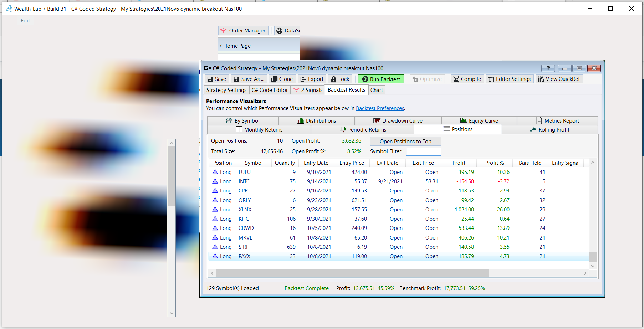Open the Rolling Profit tab
644x329 pixels.
550,130
